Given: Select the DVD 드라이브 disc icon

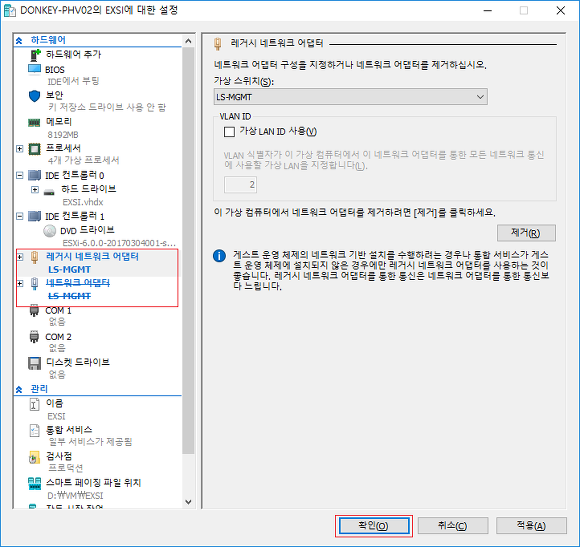Looking at the screenshot, I should pos(50,231).
